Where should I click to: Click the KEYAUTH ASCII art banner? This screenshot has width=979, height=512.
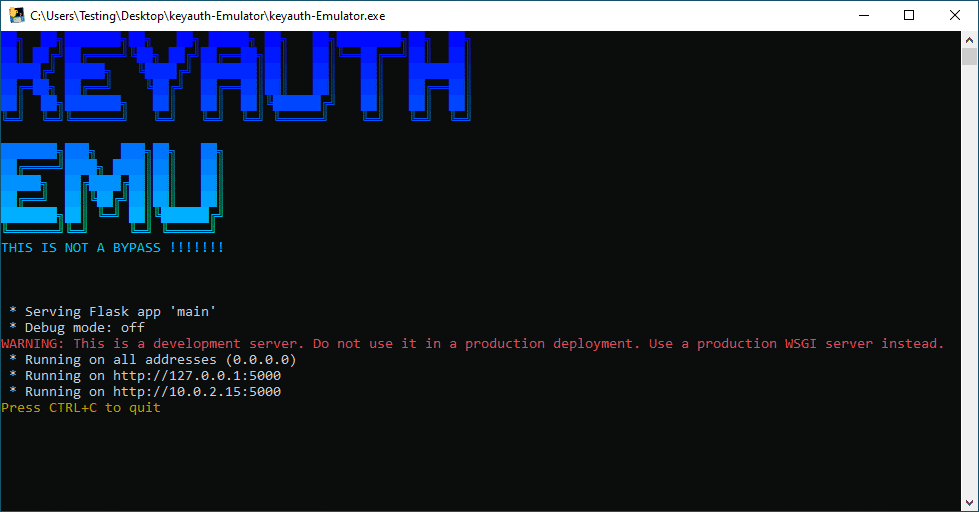236,76
